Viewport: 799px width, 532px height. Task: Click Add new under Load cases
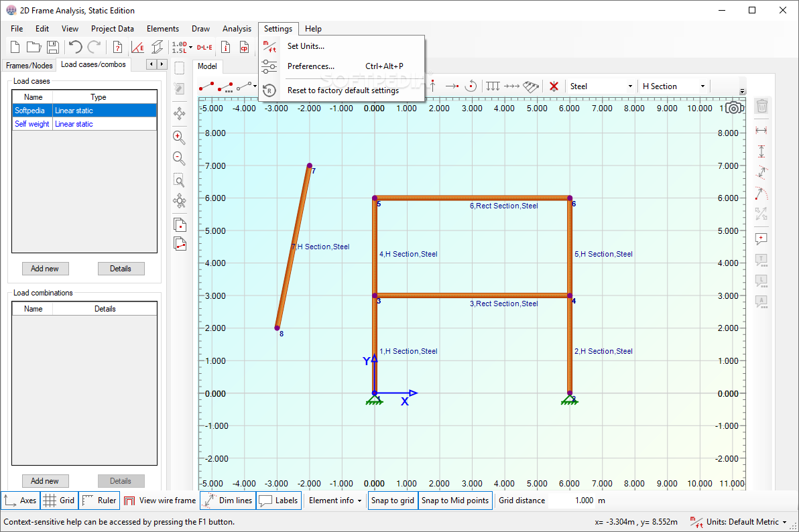coord(45,269)
